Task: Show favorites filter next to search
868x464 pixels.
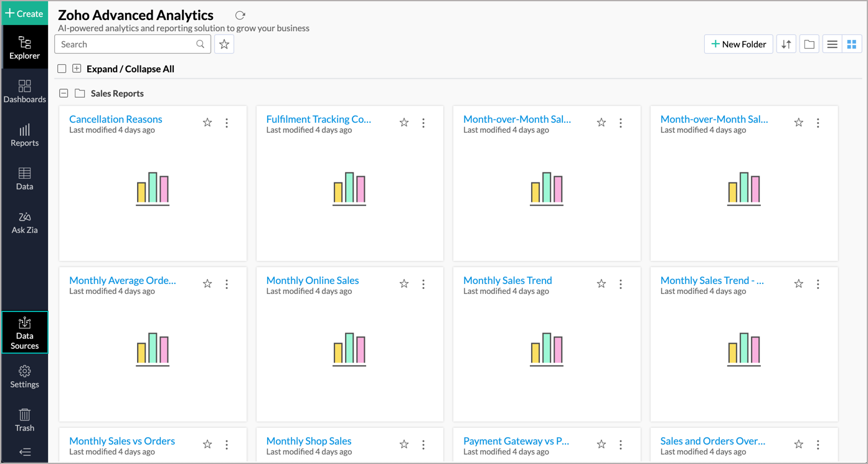Action: pyautogui.click(x=224, y=44)
